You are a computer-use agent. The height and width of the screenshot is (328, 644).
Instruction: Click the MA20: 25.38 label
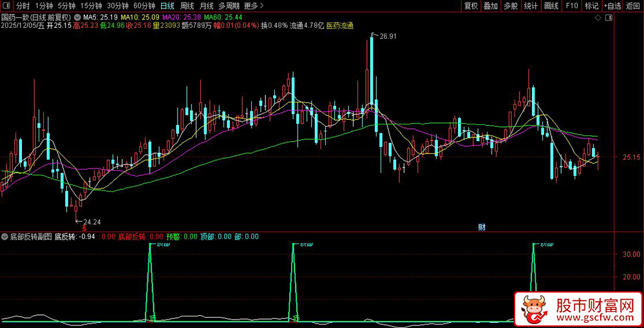point(182,17)
